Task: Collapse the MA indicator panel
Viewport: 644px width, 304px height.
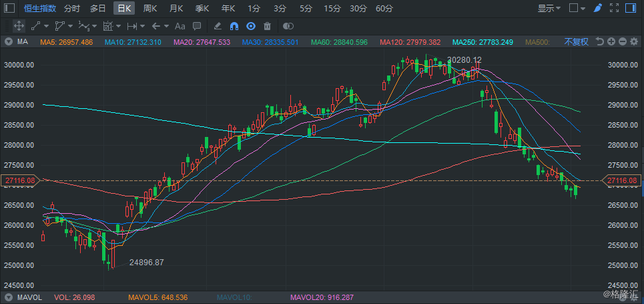Action: (8, 41)
